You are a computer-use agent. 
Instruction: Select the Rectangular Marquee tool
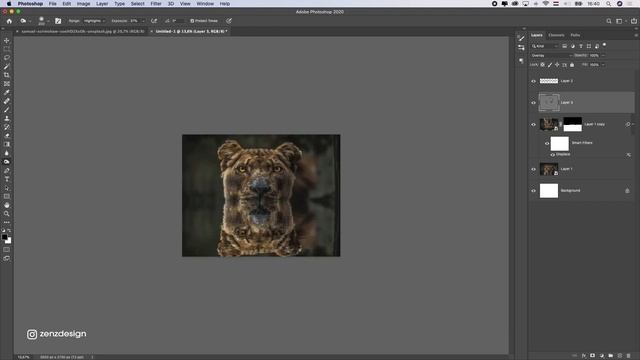coord(7,49)
